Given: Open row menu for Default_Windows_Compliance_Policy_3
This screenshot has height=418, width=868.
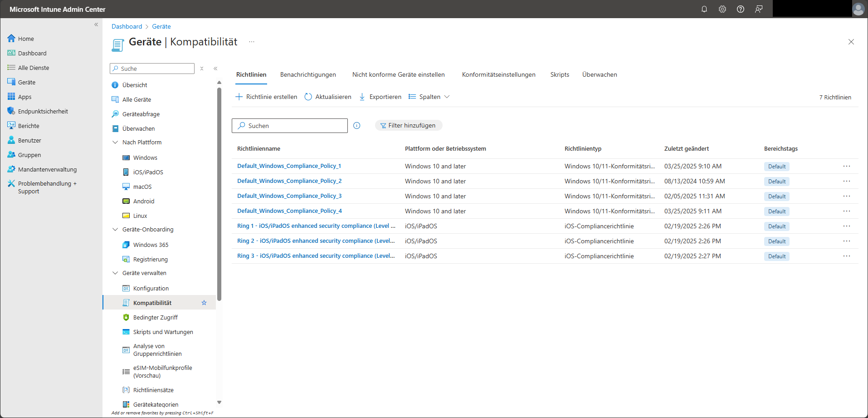Looking at the screenshot, I should pyautogui.click(x=847, y=196).
